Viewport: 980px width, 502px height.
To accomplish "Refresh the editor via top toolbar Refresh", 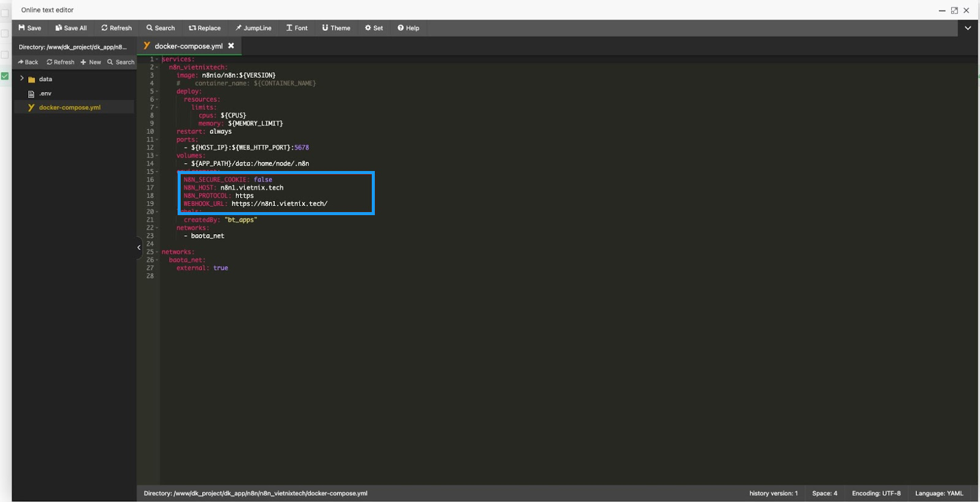I will [x=116, y=28].
